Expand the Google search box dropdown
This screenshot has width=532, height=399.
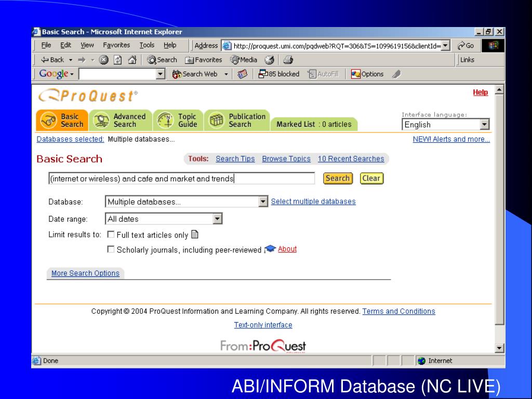161,74
